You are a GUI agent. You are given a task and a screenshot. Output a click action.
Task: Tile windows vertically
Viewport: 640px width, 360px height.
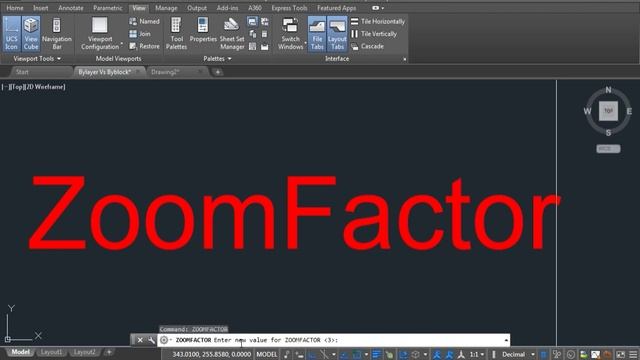pyautogui.click(x=374, y=34)
